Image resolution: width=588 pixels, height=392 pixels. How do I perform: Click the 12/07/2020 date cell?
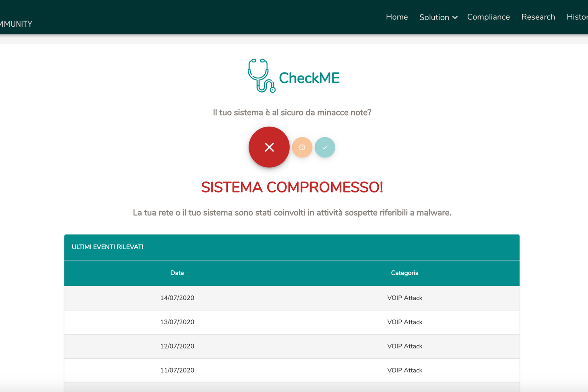[177, 346]
